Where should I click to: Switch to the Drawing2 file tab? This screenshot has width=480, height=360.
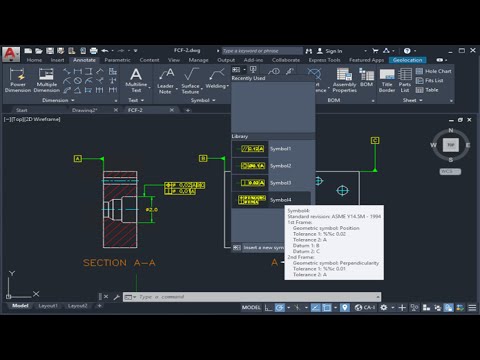[84, 110]
